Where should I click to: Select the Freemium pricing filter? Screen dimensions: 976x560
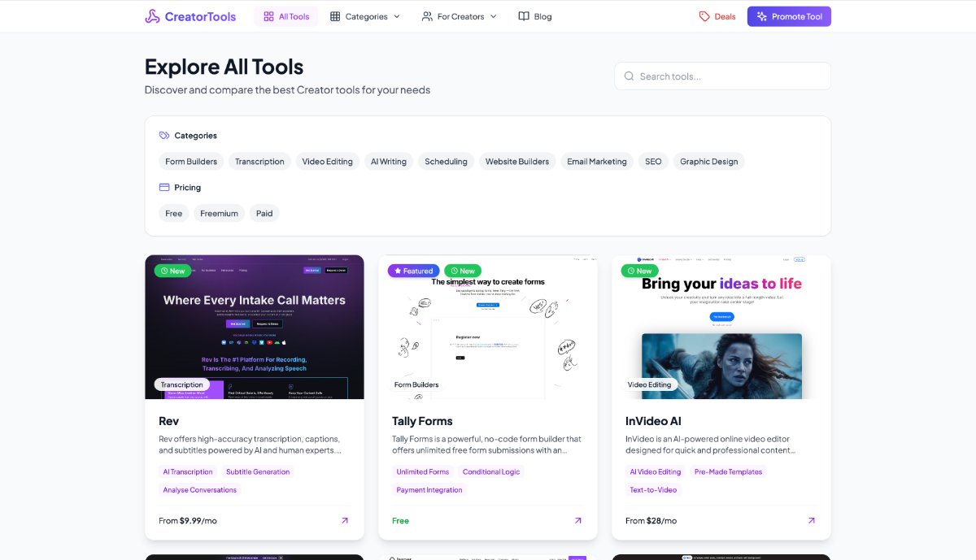pos(220,214)
